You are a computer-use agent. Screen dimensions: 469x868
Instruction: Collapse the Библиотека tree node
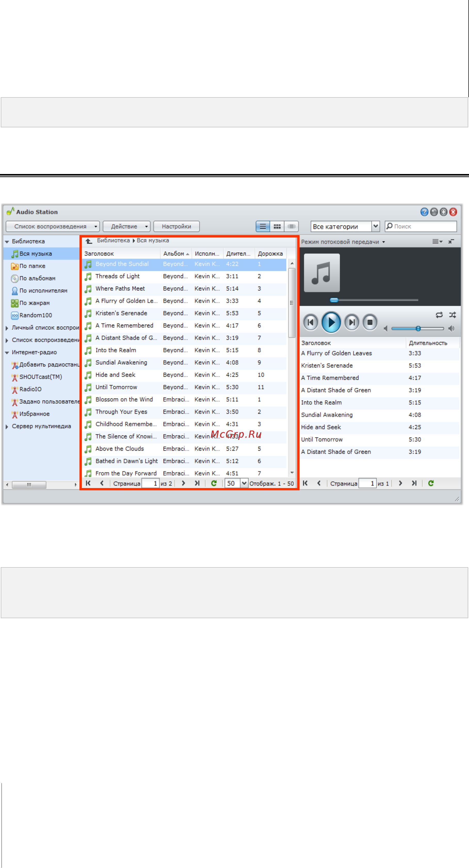(7, 242)
